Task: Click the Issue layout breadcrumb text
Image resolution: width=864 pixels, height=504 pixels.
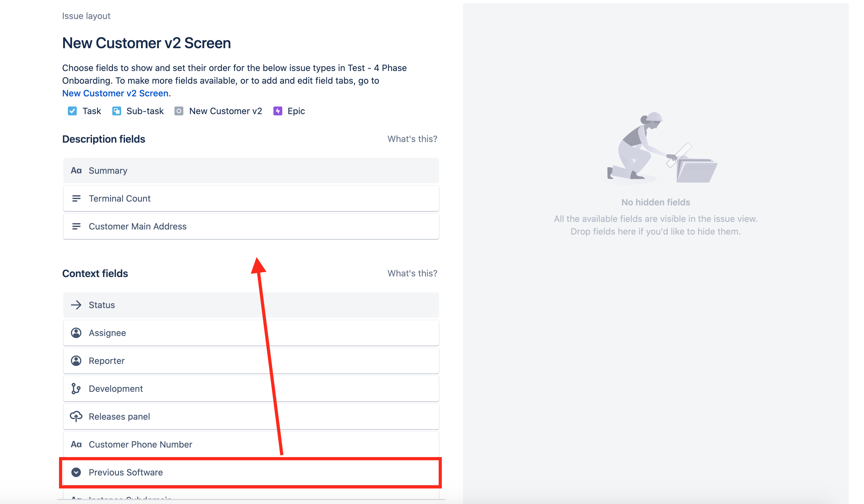Action: (86, 16)
